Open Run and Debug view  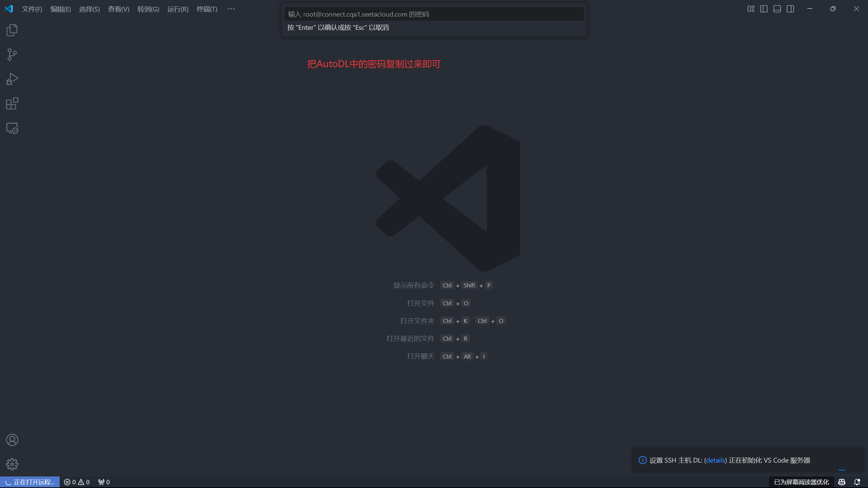coord(12,79)
